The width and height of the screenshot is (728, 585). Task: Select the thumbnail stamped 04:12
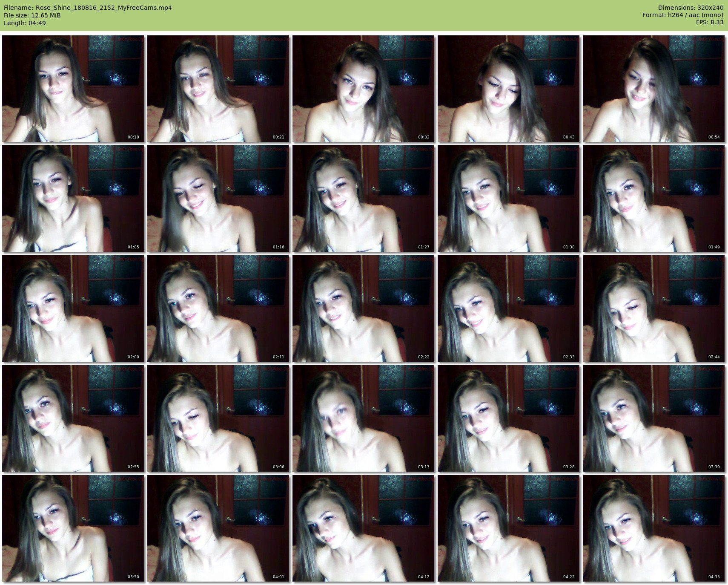[364, 528]
